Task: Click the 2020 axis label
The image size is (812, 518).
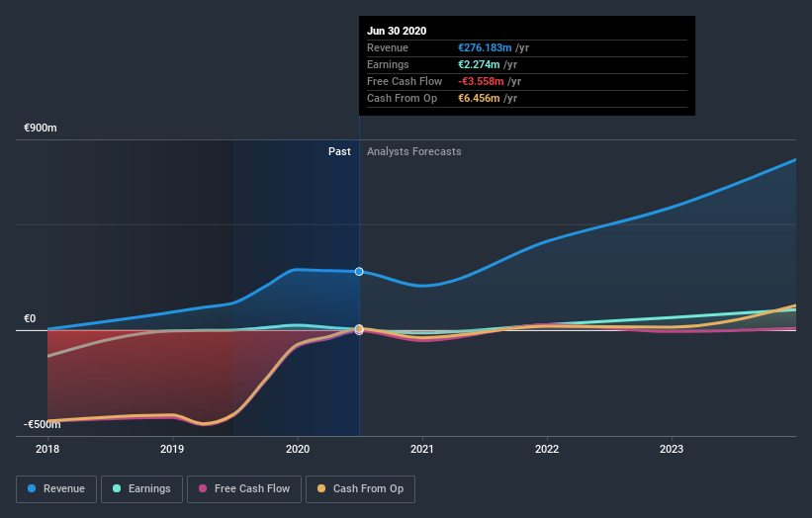Action: 298,449
